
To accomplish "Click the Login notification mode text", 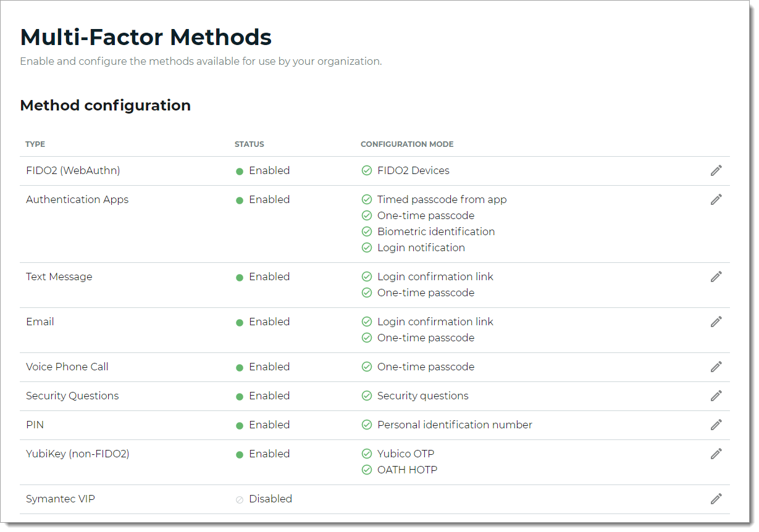I will click(421, 248).
